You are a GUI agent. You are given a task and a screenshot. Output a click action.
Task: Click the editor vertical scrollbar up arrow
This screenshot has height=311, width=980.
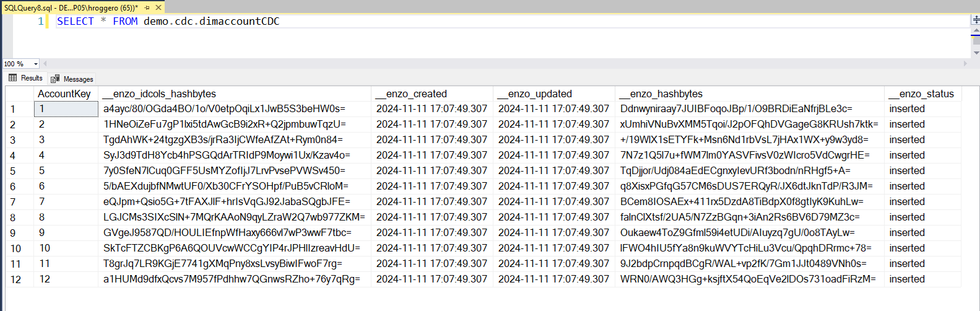pos(975,30)
